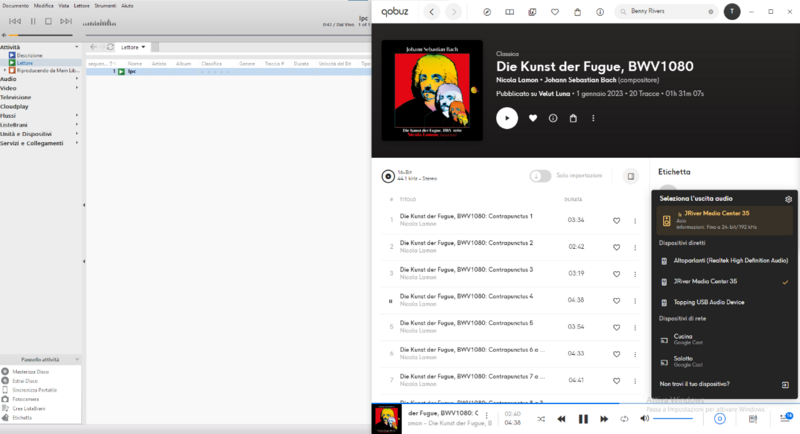800x434 pixels.
Task: Toggle repeat in Qobuz player
Action: (x=624, y=419)
